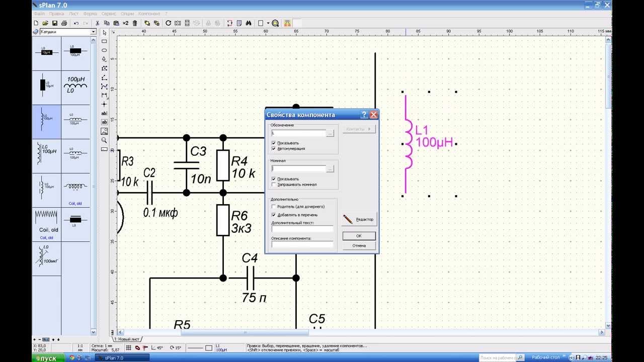This screenshot has height=362, width=644.
Task: Click the Rotate icon in toolbar
Action: [x=169, y=23]
